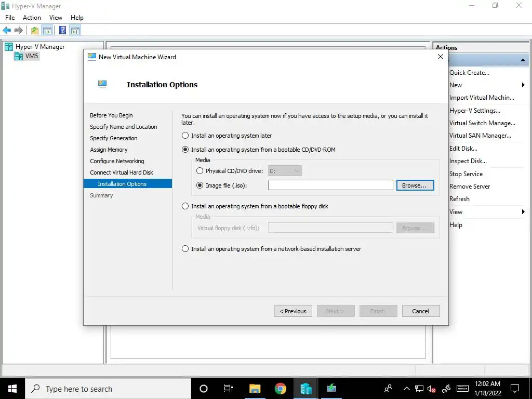Click the Up one level folder icon
The height and width of the screenshot is (399, 532).
pyautogui.click(x=35, y=31)
